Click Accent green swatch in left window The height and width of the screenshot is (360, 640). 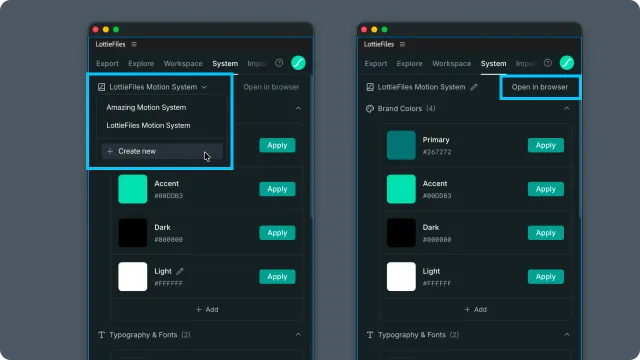pos(133,189)
